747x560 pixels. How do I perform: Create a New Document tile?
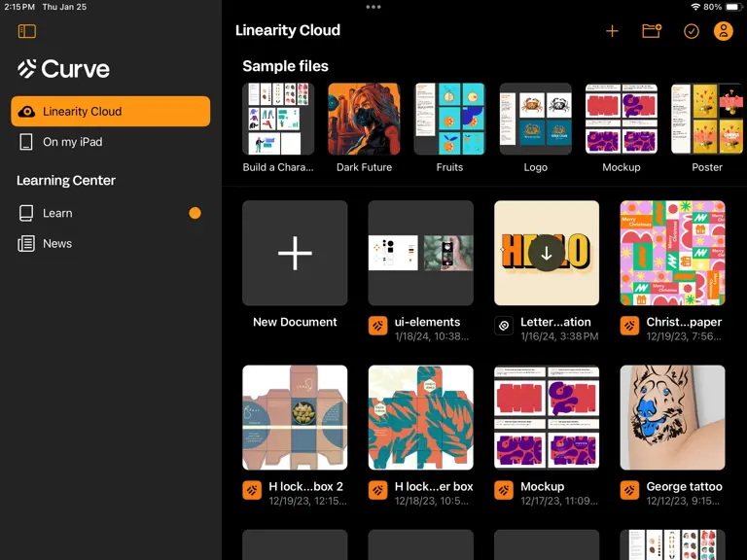[295, 253]
